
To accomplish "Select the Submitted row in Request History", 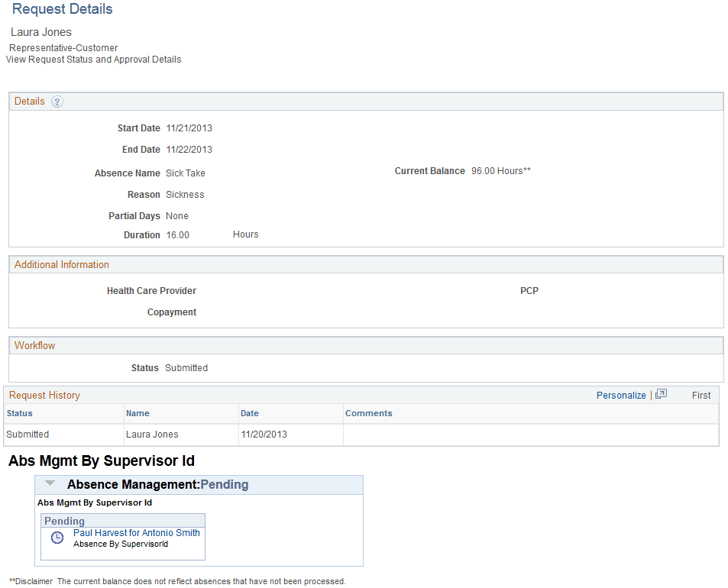I will pos(27,434).
